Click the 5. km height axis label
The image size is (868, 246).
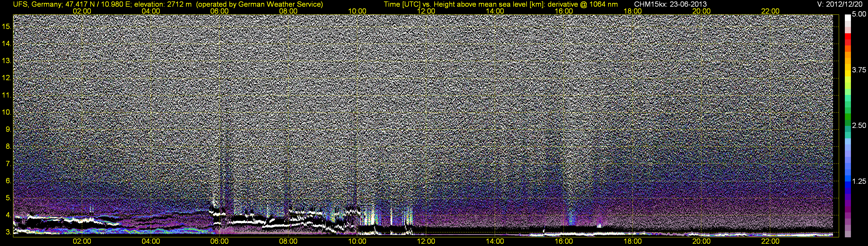click(8, 198)
